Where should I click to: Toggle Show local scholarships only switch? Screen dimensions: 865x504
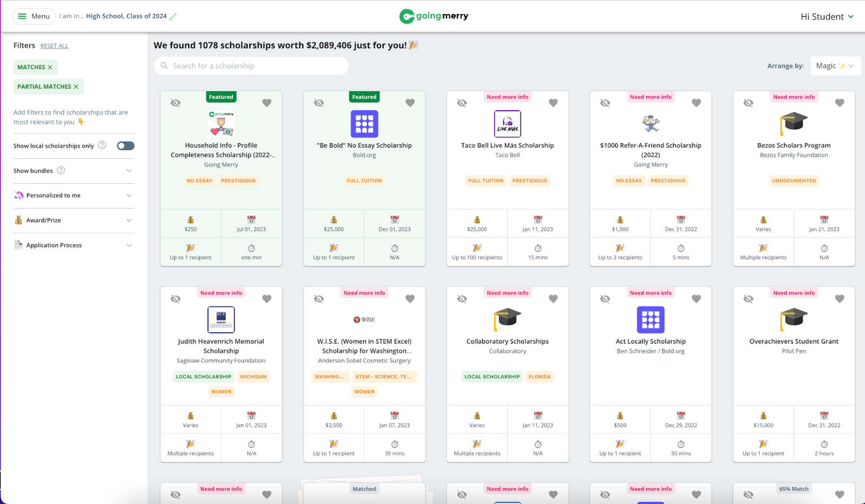[125, 146]
